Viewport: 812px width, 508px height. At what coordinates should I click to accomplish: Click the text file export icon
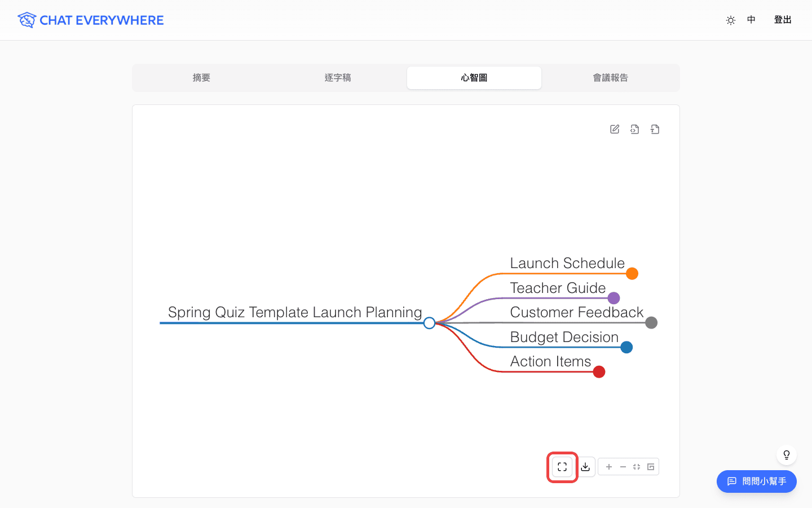(655, 129)
